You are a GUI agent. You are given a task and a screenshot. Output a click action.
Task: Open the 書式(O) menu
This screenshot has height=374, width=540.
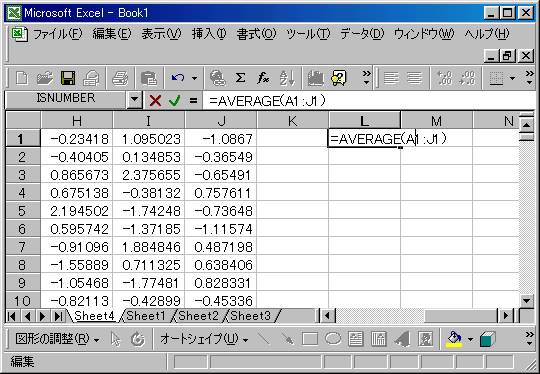(x=256, y=34)
